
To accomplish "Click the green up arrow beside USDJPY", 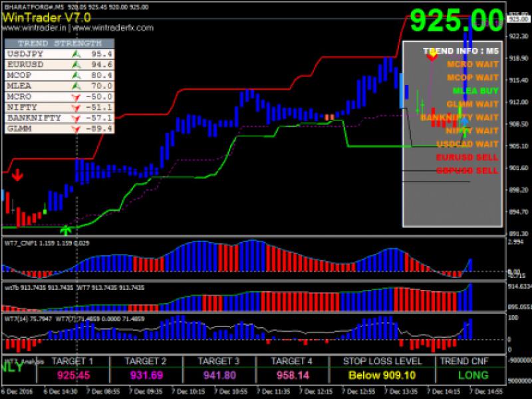I will click(76, 54).
